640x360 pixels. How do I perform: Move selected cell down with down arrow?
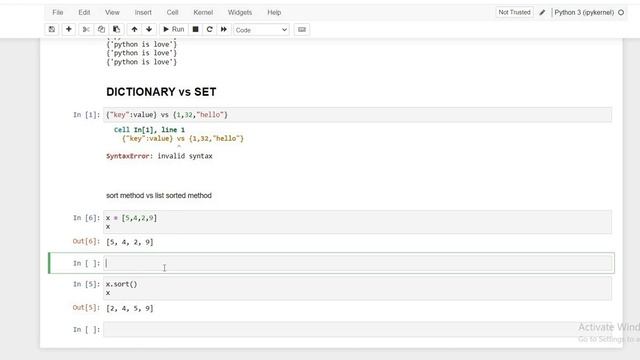tap(149, 29)
